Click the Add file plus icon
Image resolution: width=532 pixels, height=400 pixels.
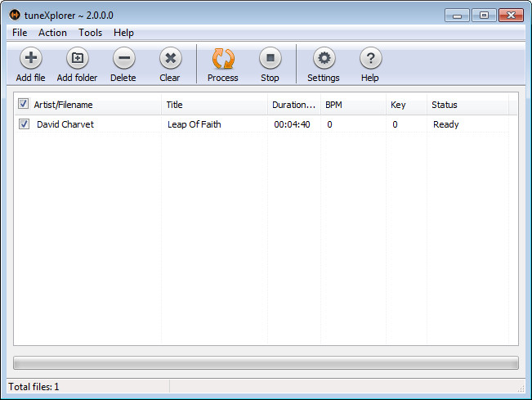(31, 59)
